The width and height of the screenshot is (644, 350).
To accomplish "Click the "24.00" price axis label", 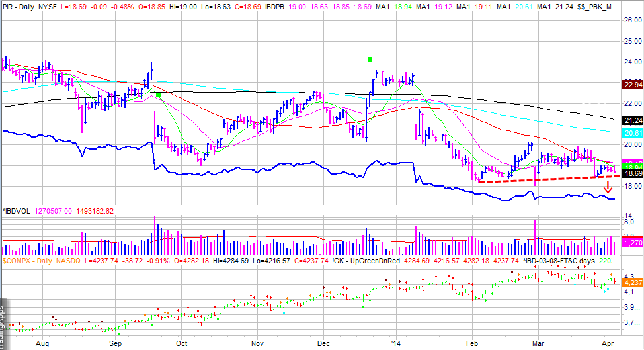I will pos(633,62).
